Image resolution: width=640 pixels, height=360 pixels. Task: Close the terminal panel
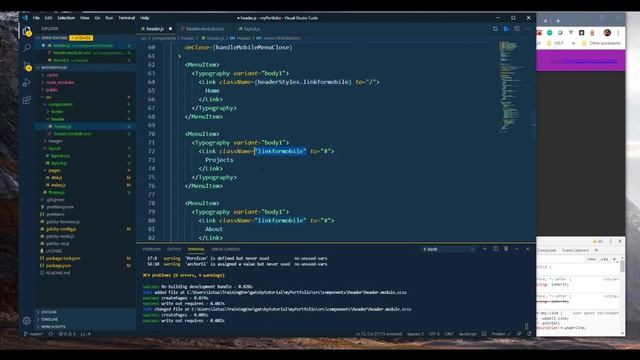pyautogui.click(x=527, y=249)
